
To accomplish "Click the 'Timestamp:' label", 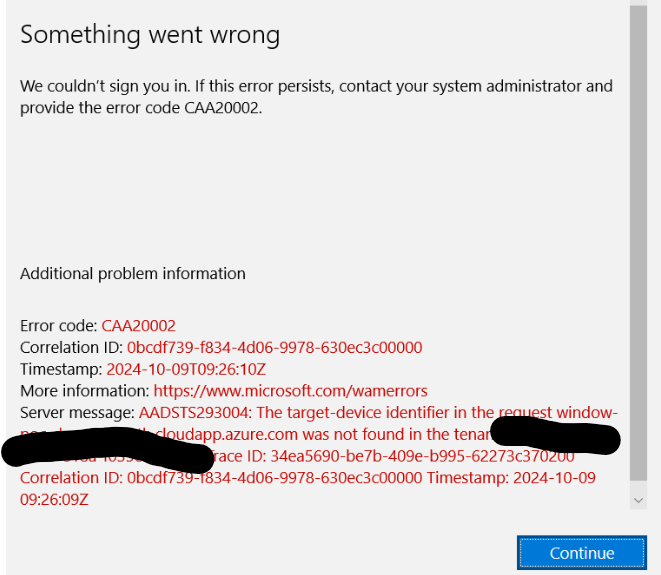I will pyautogui.click(x=61, y=369).
